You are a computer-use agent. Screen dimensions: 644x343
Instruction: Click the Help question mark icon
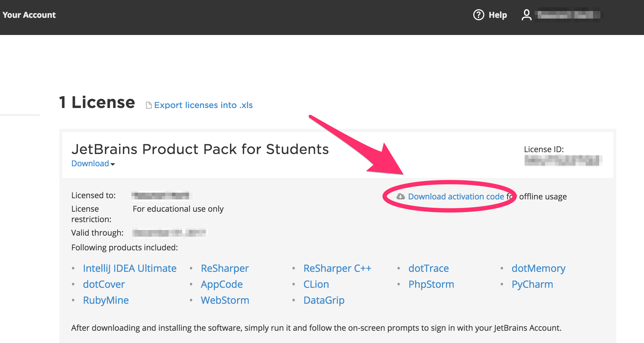[478, 15]
